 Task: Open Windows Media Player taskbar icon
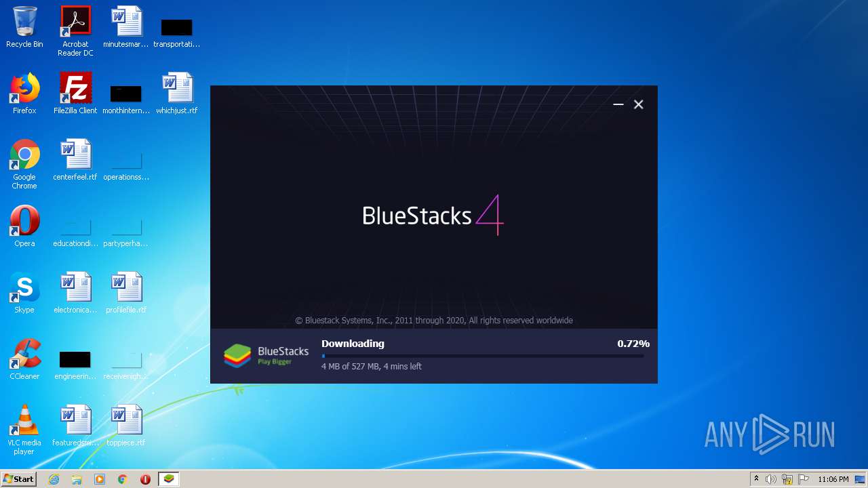click(100, 479)
